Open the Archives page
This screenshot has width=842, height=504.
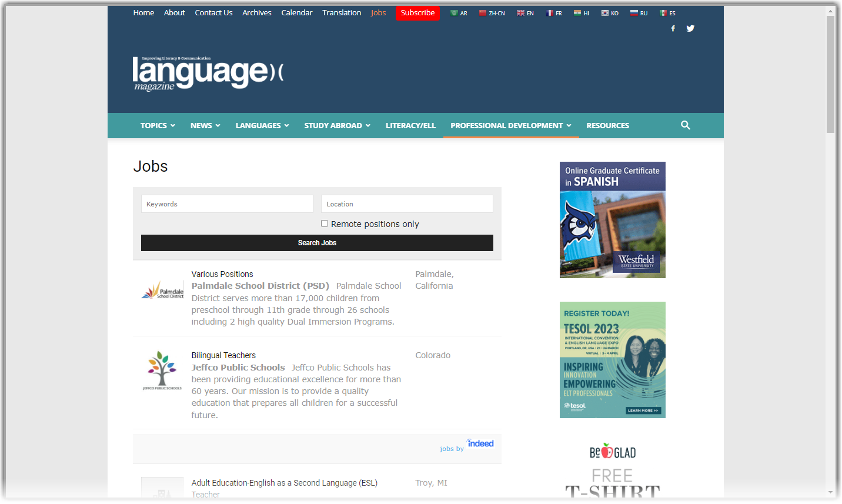pyautogui.click(x=257, y=12)
